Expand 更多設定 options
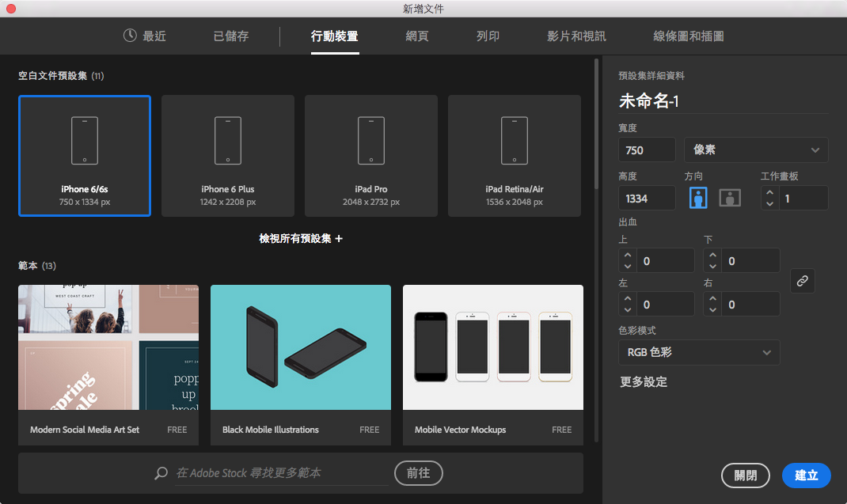 (644, 382)
